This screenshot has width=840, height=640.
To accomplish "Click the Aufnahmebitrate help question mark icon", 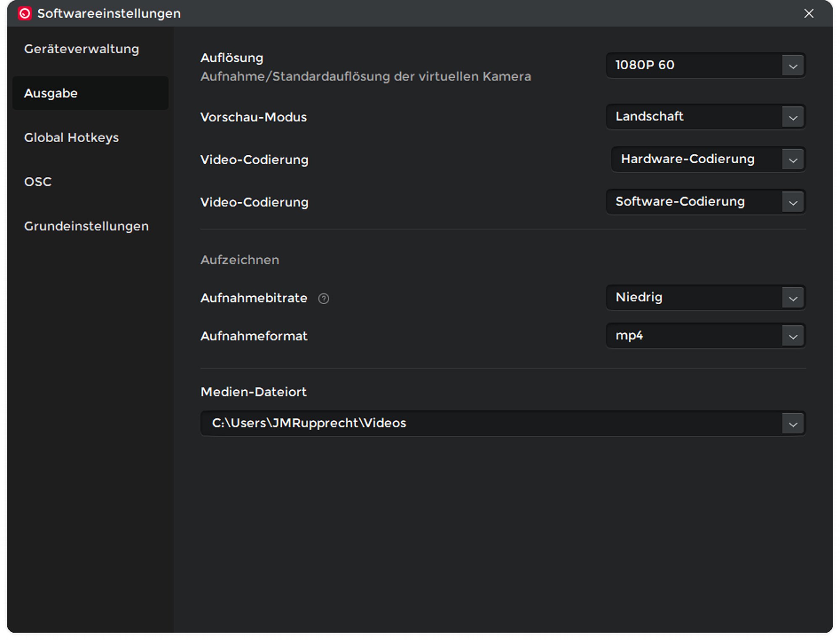I will 323,298.
